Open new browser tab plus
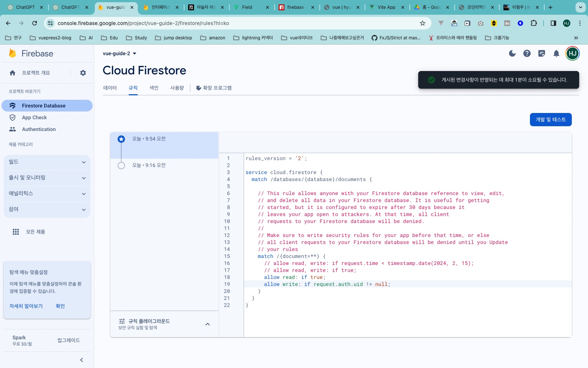Screen dimensions: 588x368 [x=551, y=7]
